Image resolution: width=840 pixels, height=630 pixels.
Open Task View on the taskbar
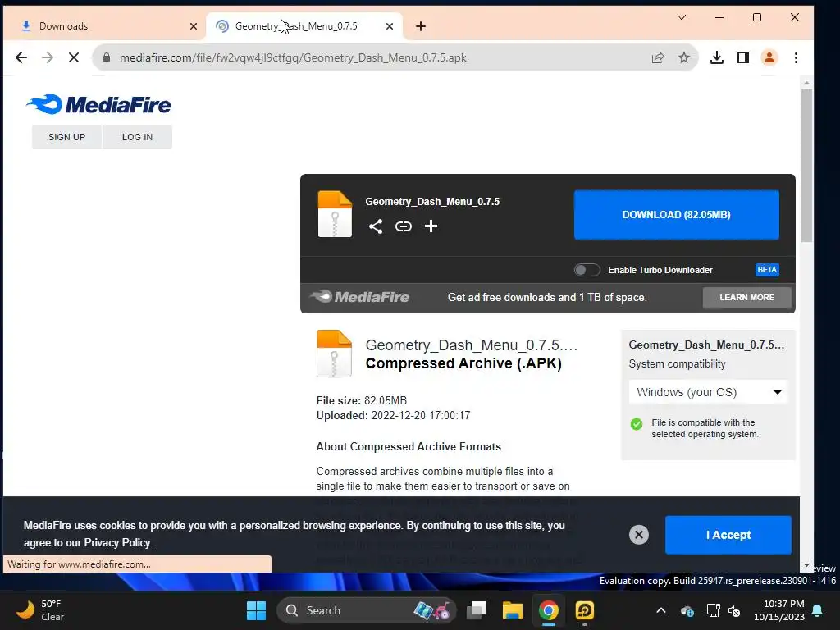point(477,610)
